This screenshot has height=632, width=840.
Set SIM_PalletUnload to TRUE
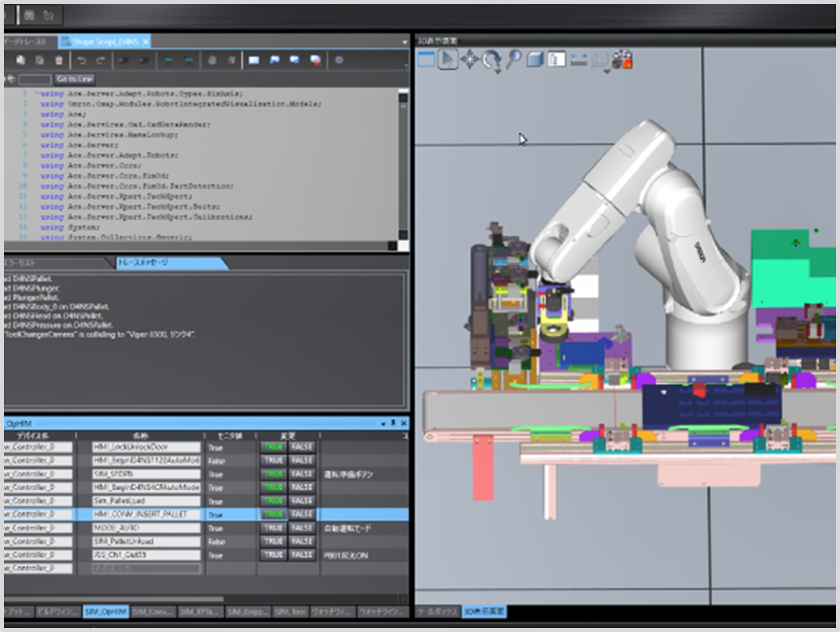click(273, 542)
